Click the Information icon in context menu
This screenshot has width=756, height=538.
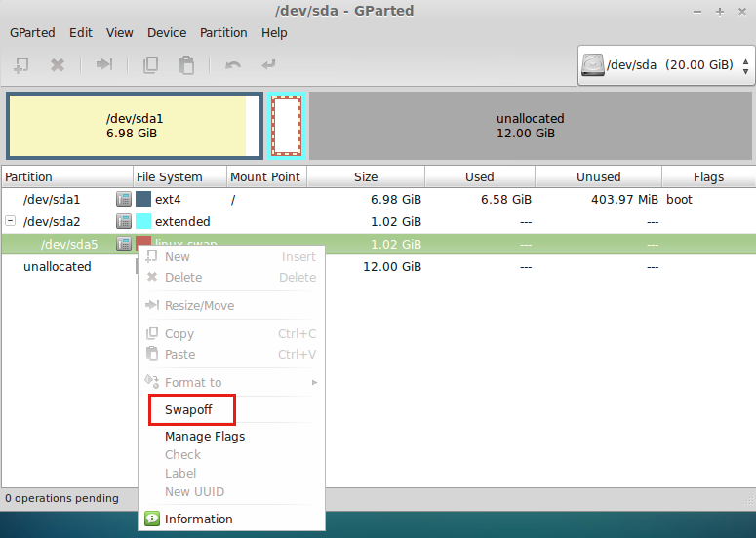pyautogui.click(x=152, y=519)
